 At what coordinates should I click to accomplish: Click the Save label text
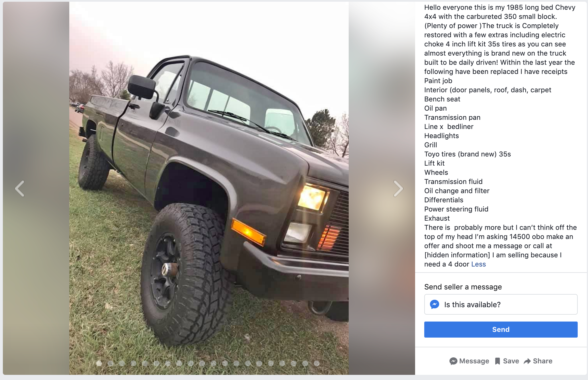(x=511, y=361)
